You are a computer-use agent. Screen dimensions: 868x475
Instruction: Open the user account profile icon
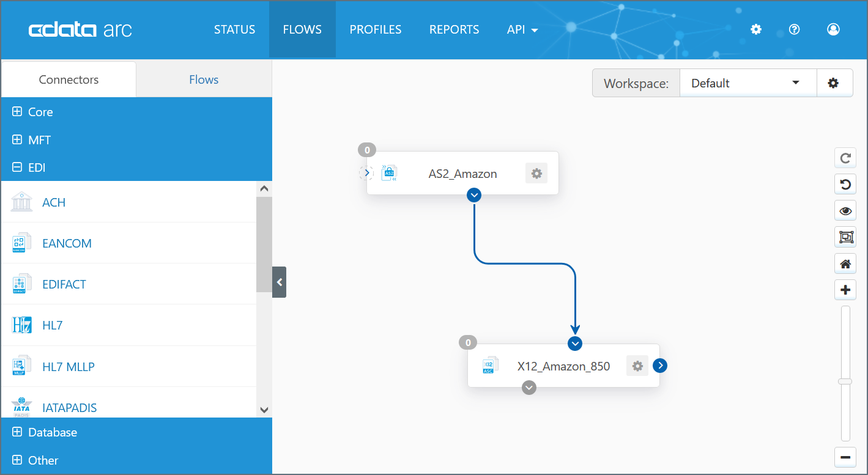pyautogui.click(x=833, y=29)
